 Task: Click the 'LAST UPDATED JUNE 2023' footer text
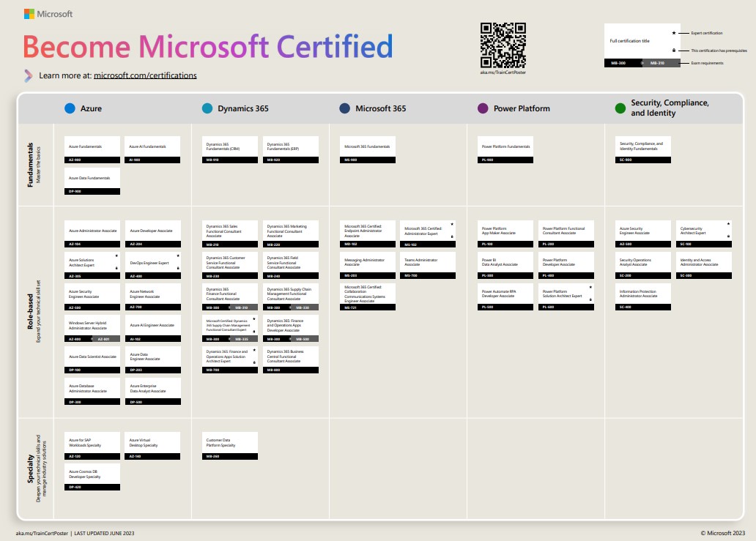[104, 533]
